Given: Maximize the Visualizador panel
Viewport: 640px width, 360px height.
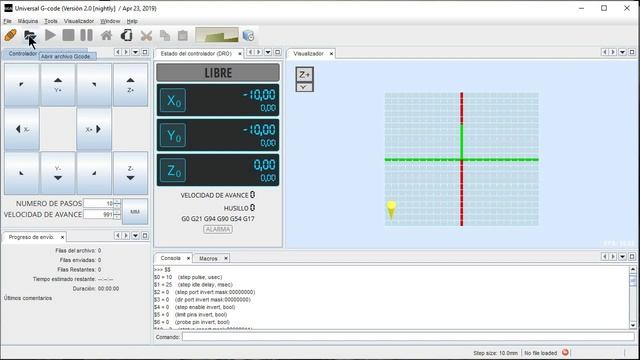Looking at the screenshot, I should point(632,52).
